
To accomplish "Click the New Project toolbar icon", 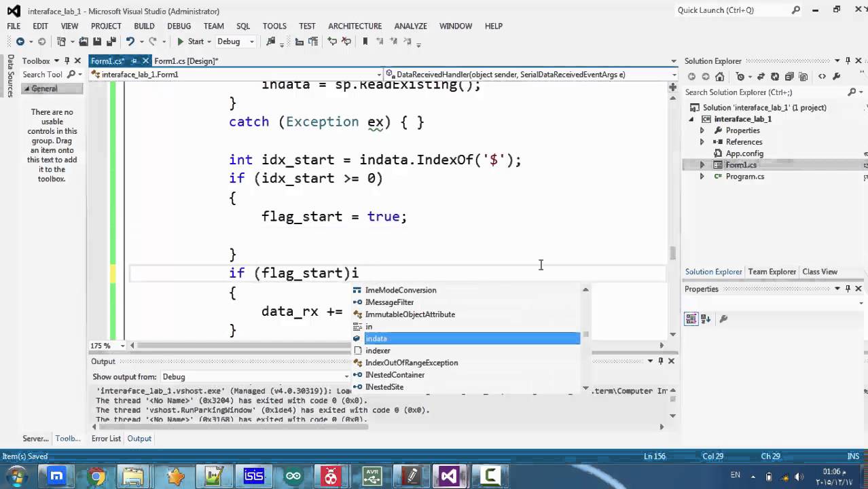I will (x=62, y=41).
